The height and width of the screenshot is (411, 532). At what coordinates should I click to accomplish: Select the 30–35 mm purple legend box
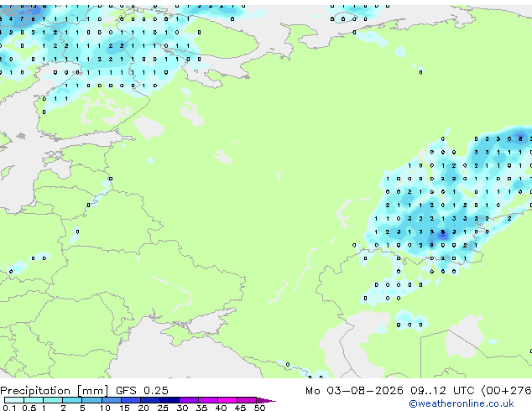189,400
